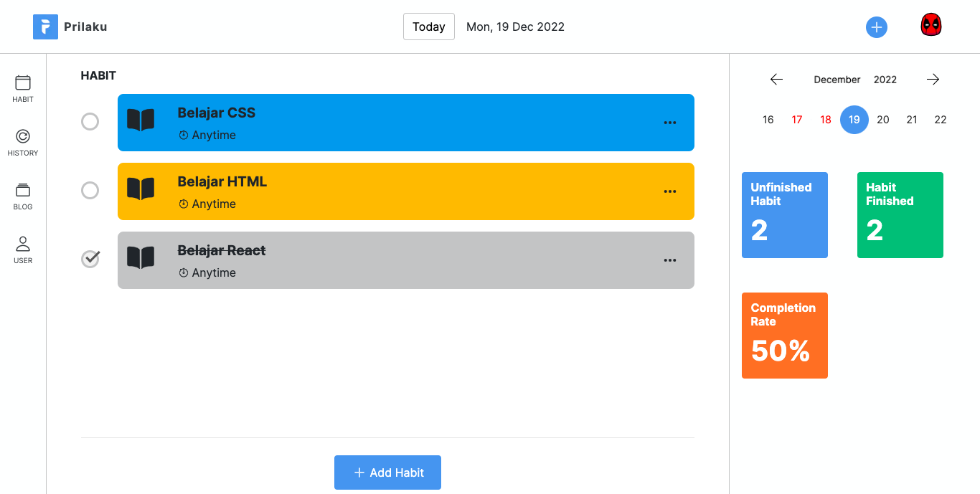The image size is (980, 494).
Task: Open options menu for Belajar CSS
Action: tap(670, 123)
